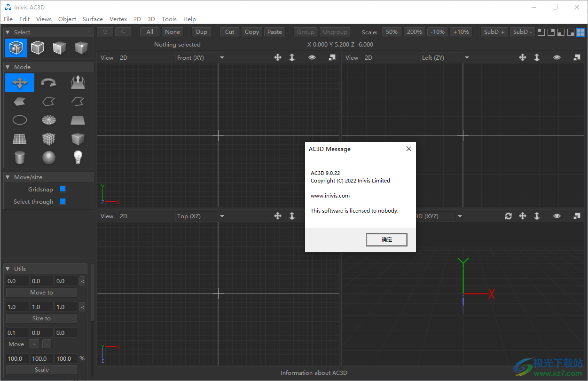Click the first Size to value field

(x=17, y=307)
